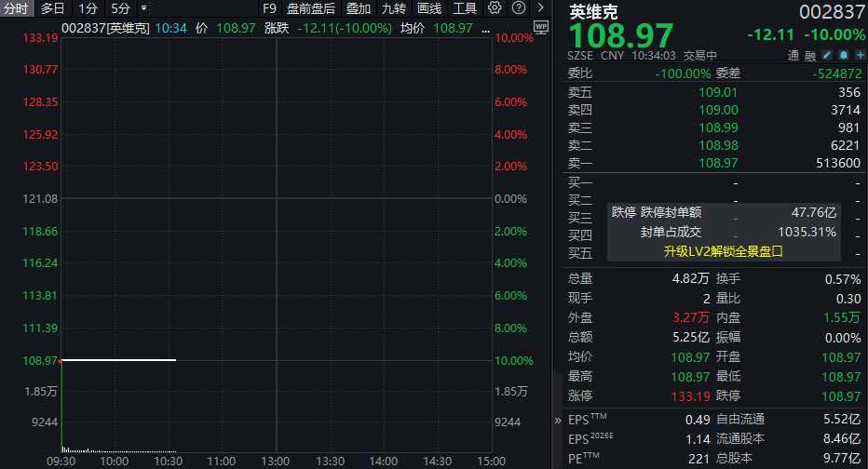
Task: Expand the period dropdown arrow after 5分
Action: tap(143, 8)
